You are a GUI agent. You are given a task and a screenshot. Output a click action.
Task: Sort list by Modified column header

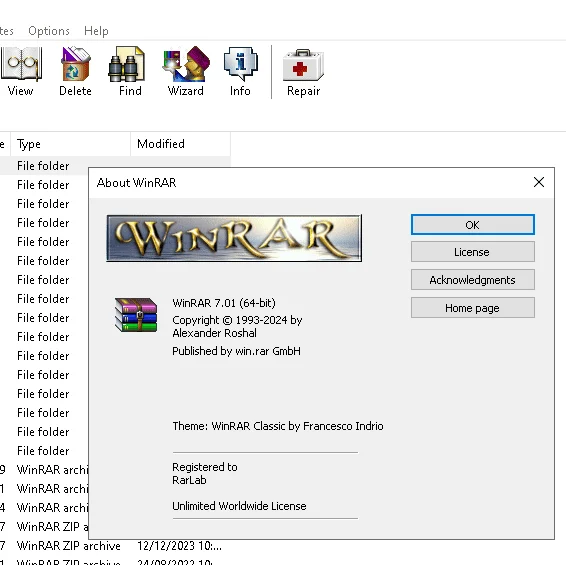[x=180, y=144]
